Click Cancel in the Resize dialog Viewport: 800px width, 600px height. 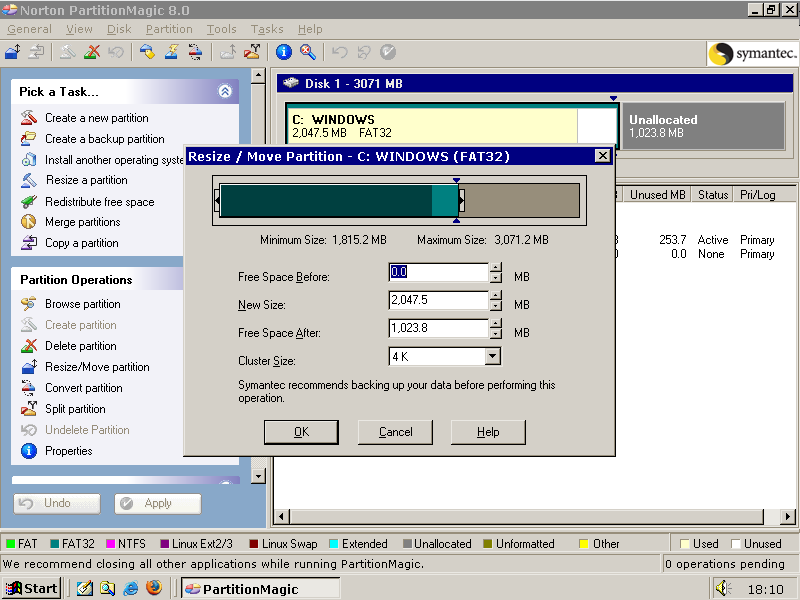[395, 432]
